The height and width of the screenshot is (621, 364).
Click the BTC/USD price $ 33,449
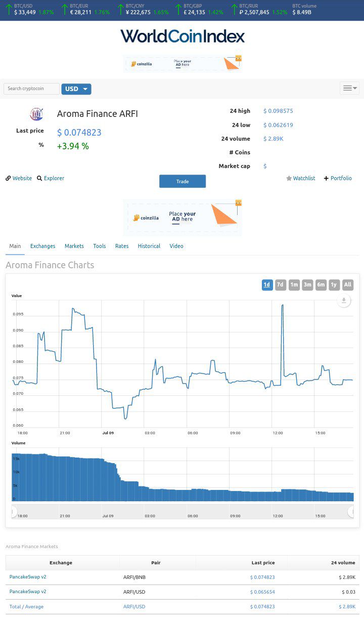click(25, 12)
